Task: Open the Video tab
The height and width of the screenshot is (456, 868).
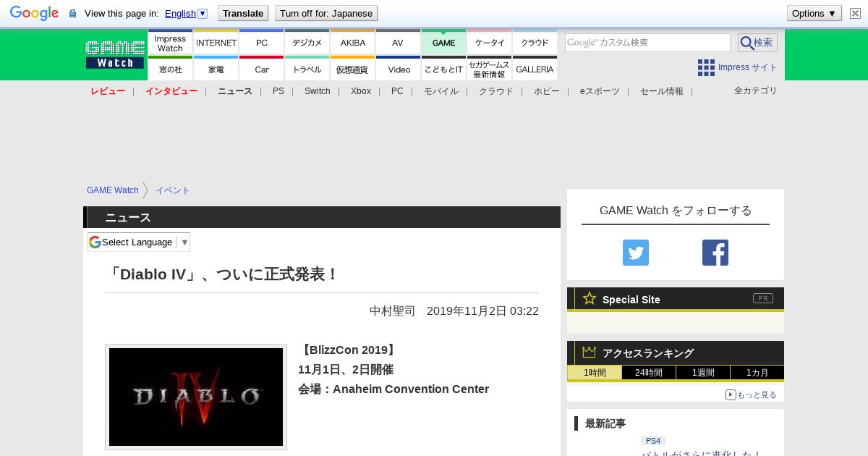Action: [399, 69]
